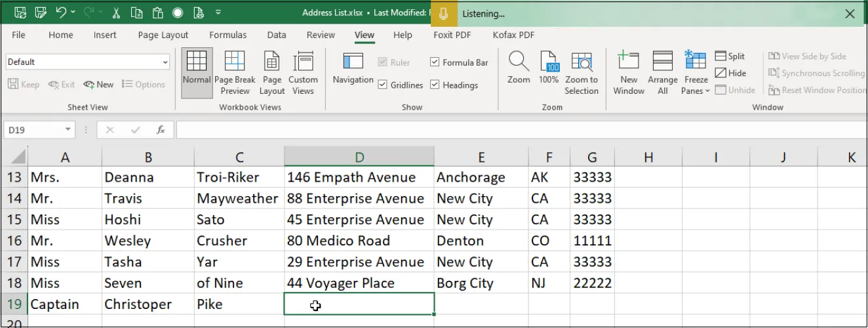This screenshot has width=868, height=328.
Task: Switch to Page Break Preview view
Action: pos(235,73)
